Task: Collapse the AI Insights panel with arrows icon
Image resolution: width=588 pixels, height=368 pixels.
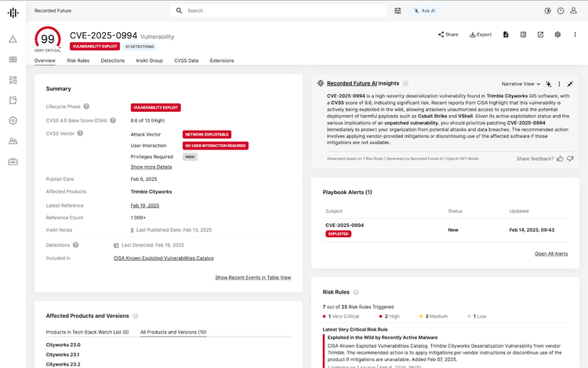Action: (570, 84)
